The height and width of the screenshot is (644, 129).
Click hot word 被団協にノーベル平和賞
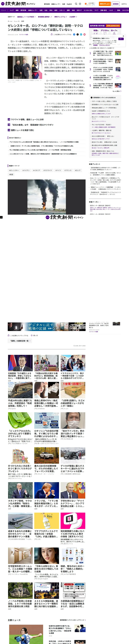tap(26, 17)
